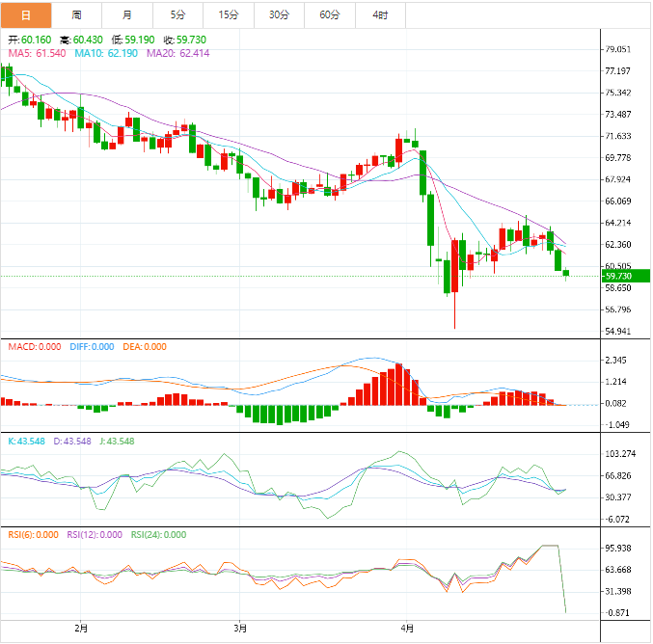The width and height of the screenshot is (653, 644).
Task: Click the RSI(6): 0.000 label
Action: 34,535
